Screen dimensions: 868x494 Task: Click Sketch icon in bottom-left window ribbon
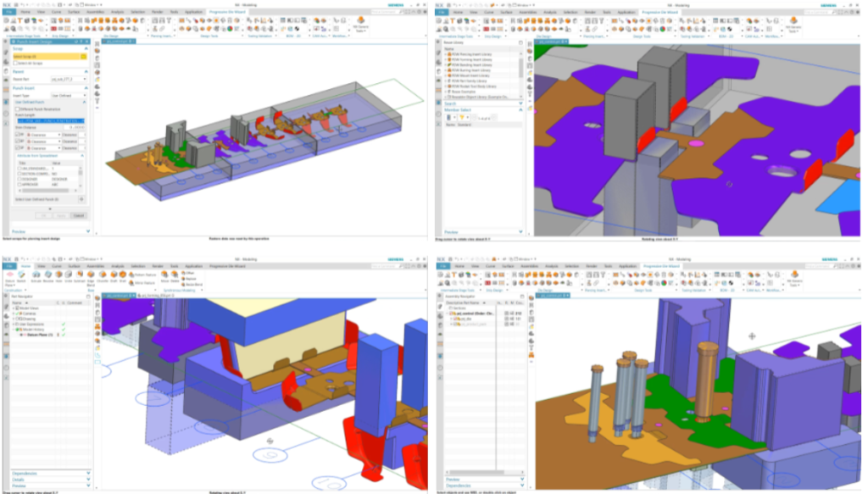[23, 275]
